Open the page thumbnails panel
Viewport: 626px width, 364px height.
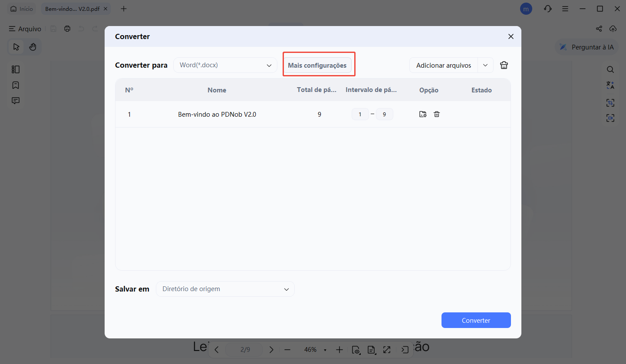point(16,69)
